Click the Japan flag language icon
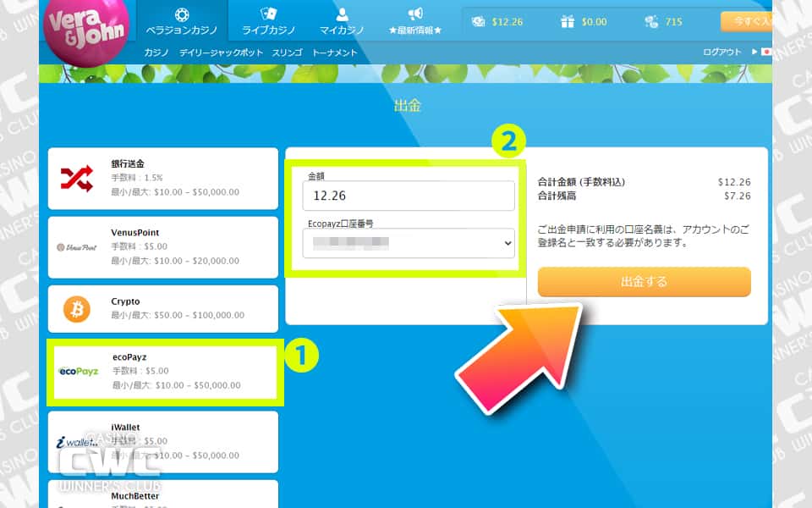812x508 pixels. pyautogui.click(x=766, y=52)
